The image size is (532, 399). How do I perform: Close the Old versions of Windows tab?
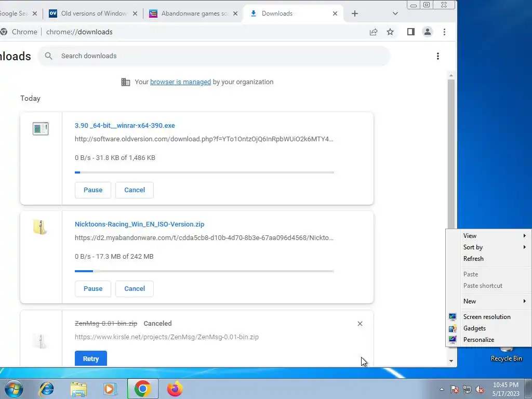(135, 14)
